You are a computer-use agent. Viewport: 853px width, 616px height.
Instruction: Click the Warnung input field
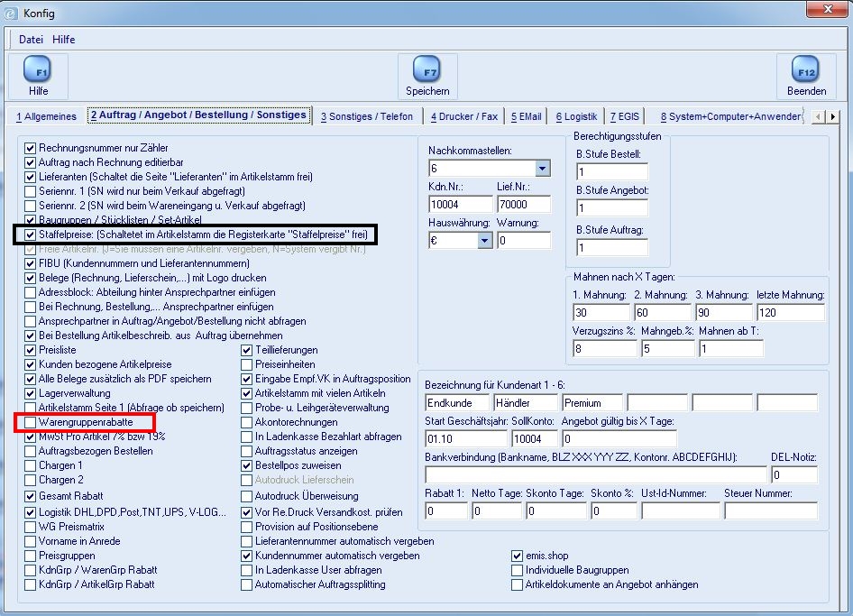coord(523,241)
